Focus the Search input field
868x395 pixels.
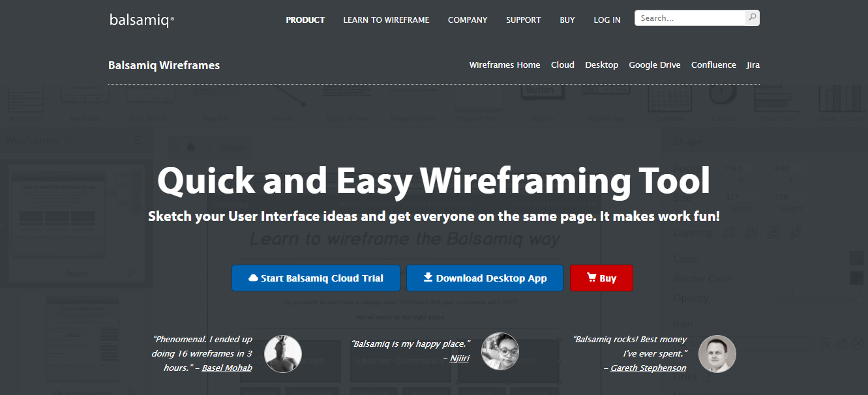coord(689,18)
